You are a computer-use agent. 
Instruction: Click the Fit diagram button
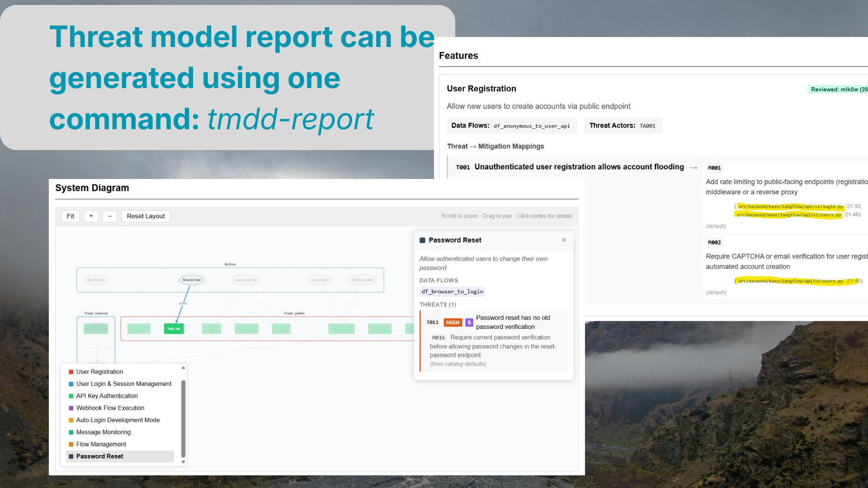pyautogui.click(x=71, y=216)
